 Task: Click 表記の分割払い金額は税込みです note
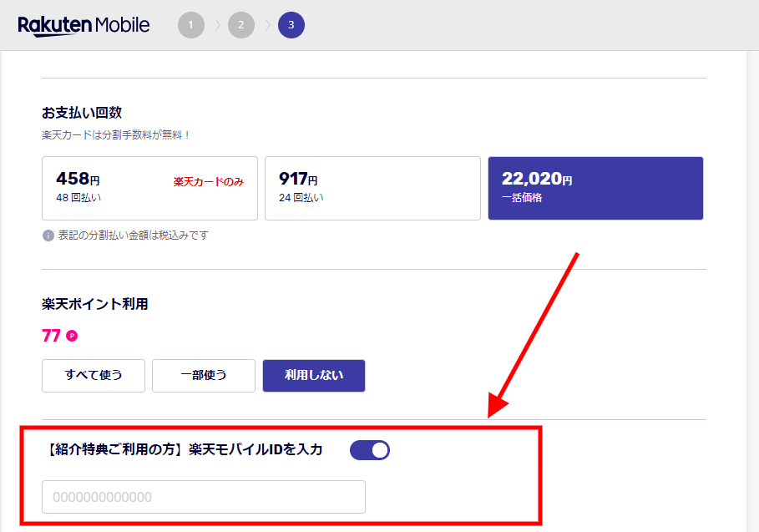pos(134,236)
